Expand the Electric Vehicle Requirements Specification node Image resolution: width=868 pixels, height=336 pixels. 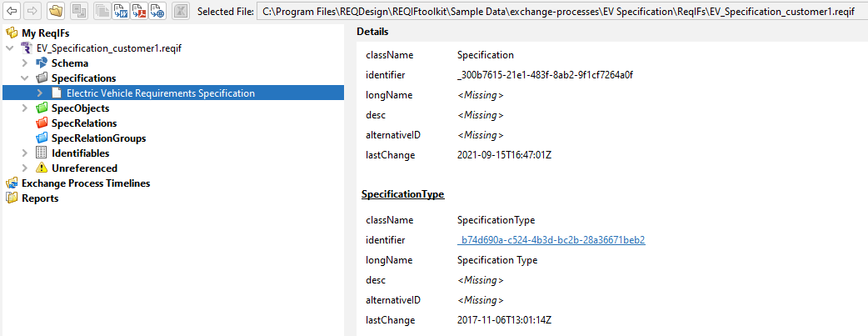click(40, 93)
